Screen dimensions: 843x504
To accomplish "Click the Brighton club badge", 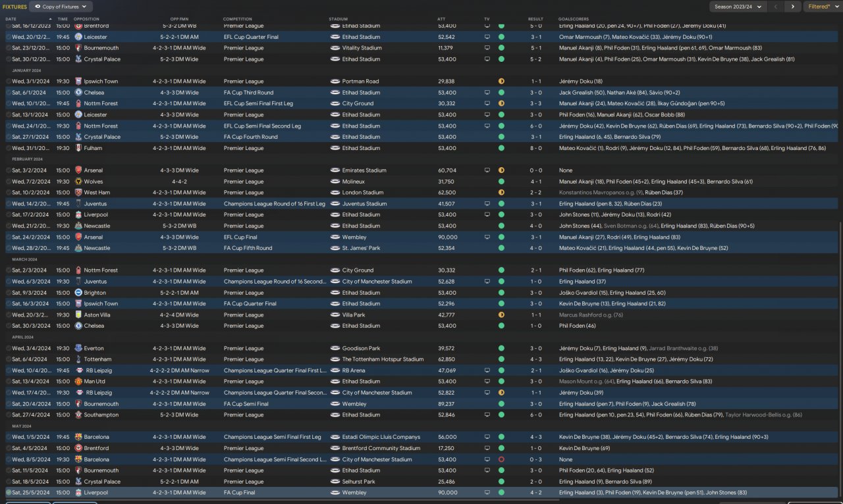I will point(78,293).
